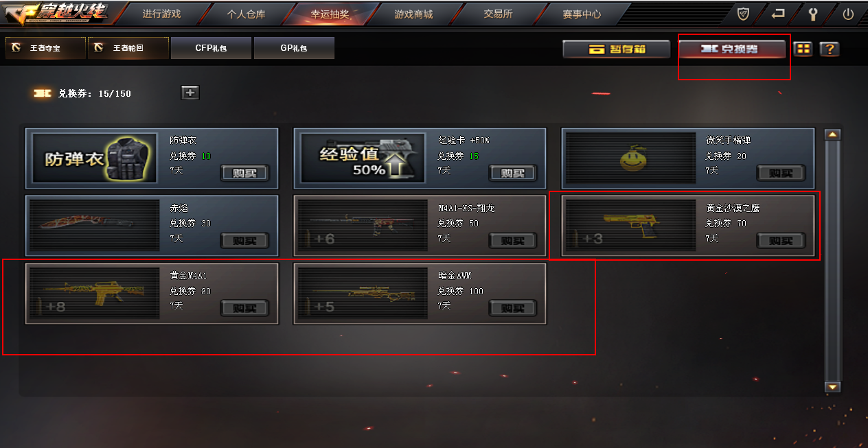The width and height of the screenshot is (868, 448).
Task: Open the wrench settings icon
Action: coord(813,14)
